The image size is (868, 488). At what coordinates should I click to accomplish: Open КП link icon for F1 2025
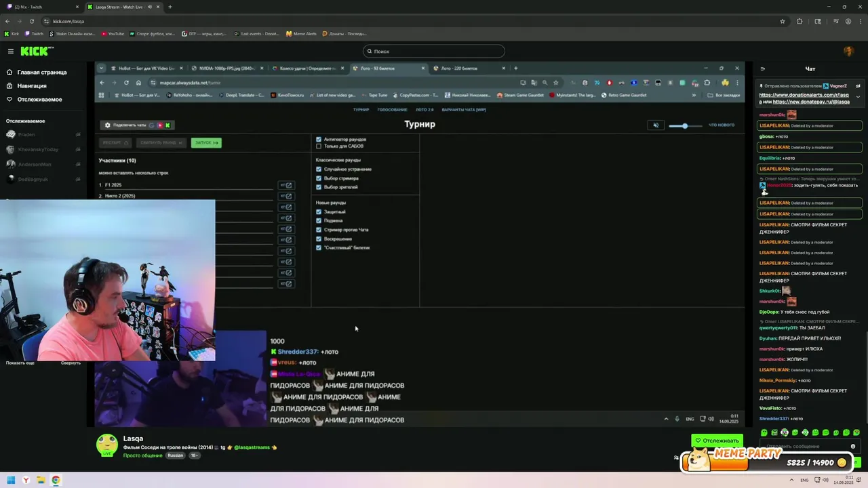click(x=286, y=185)
